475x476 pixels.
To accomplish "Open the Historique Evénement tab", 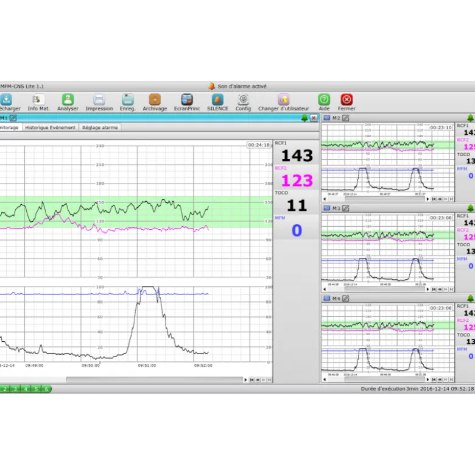I will 50,127.
